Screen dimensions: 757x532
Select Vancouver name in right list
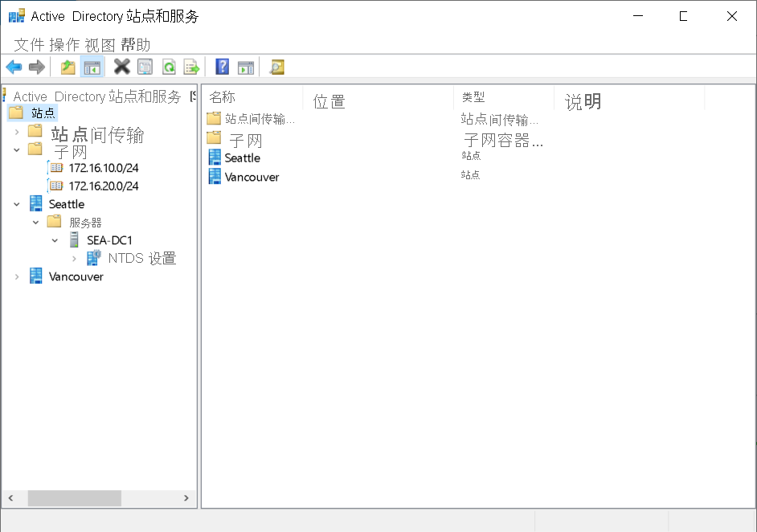(x=252, y=177)
